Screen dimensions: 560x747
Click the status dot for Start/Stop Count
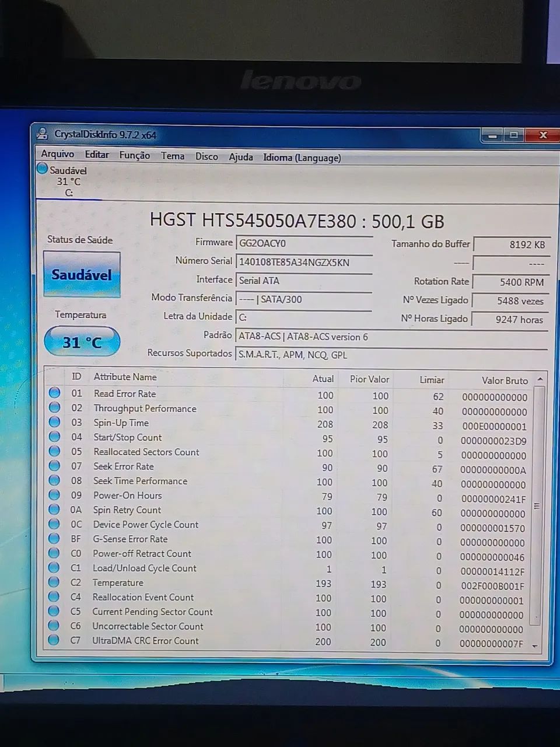coord(55,437)
